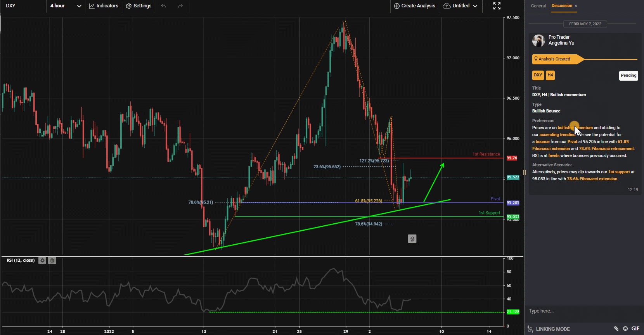Click the 95.76 resistance price label
The image size is (644, 335).
512,158
